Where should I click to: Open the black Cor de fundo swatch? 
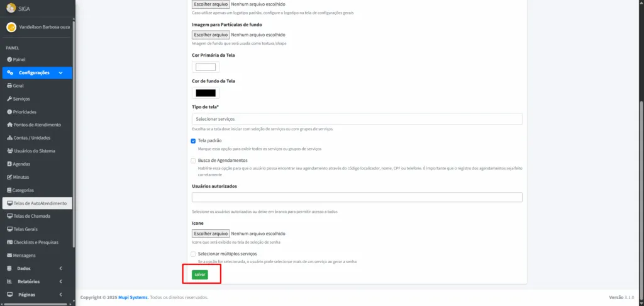click(206, 93)
